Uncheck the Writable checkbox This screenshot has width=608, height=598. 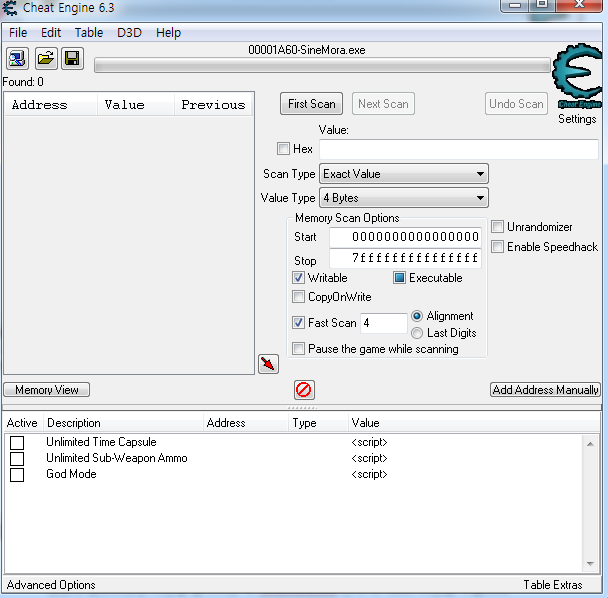298,278
